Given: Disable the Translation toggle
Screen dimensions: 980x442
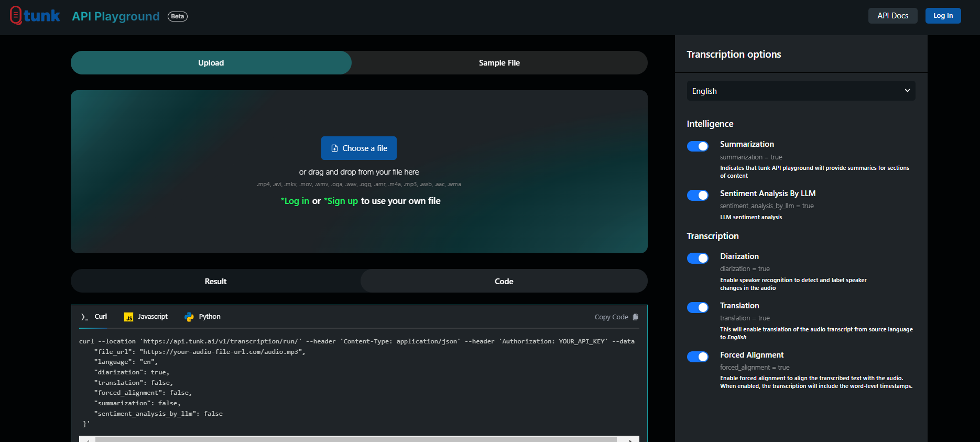Looking at the screenshot, I should pyautogui.click(x=698, y=308).
